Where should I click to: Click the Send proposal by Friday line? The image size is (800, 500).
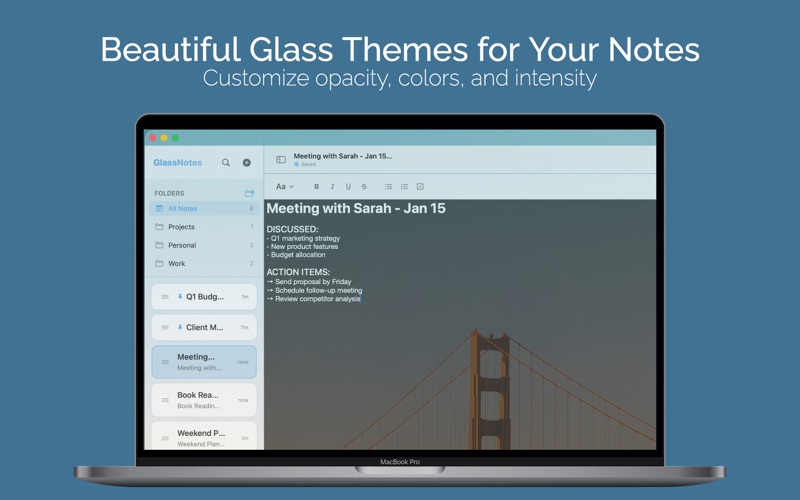point(309,282)
